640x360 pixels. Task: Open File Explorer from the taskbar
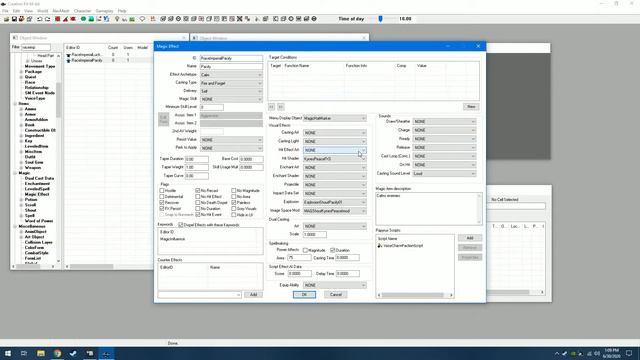40,353
